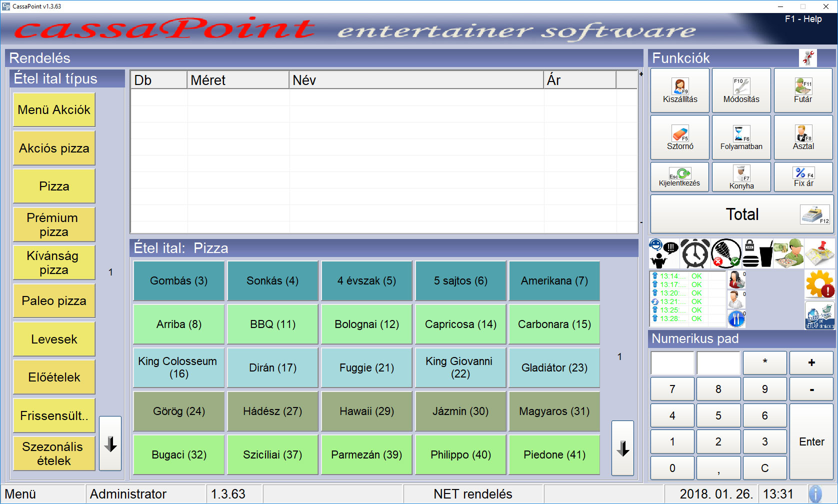The image size is (838, 504).
Task: Click the burger and drink lock icon
Action: pos(757,253)
